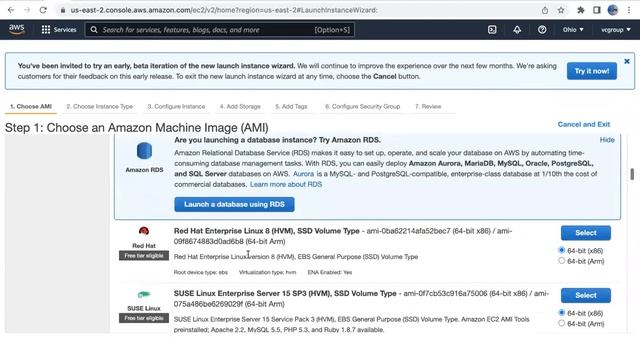The width and height of the screenshot is (640, 360).
Task: Hide the Amazon RDS promo panel
Action: [x=607, y=140]
